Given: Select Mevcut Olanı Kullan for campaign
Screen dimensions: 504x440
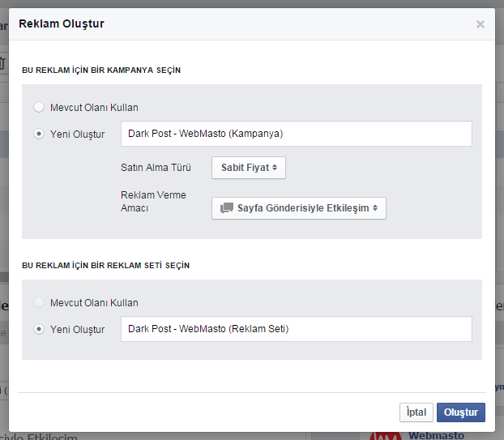Looking at the screenshot, I should click(x=39, y=107).
